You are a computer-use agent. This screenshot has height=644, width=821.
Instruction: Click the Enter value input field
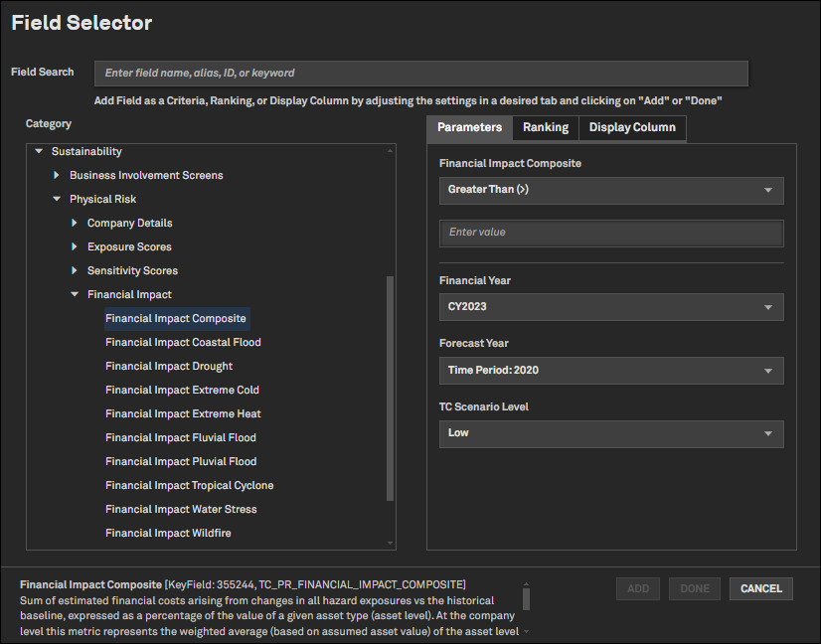click(610, 233)
